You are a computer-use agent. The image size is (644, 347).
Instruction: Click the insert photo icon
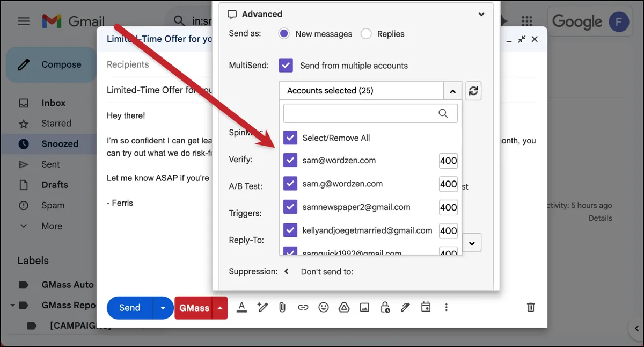click(x=364, y=307)
